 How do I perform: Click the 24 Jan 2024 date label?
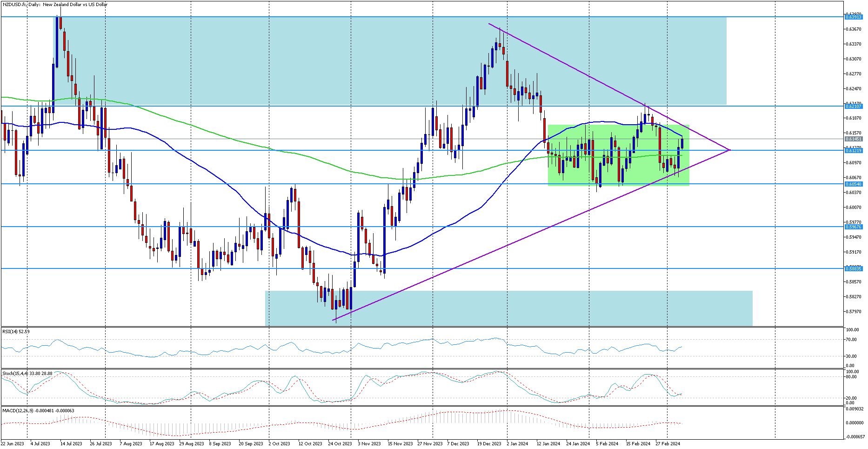[578, 444]
